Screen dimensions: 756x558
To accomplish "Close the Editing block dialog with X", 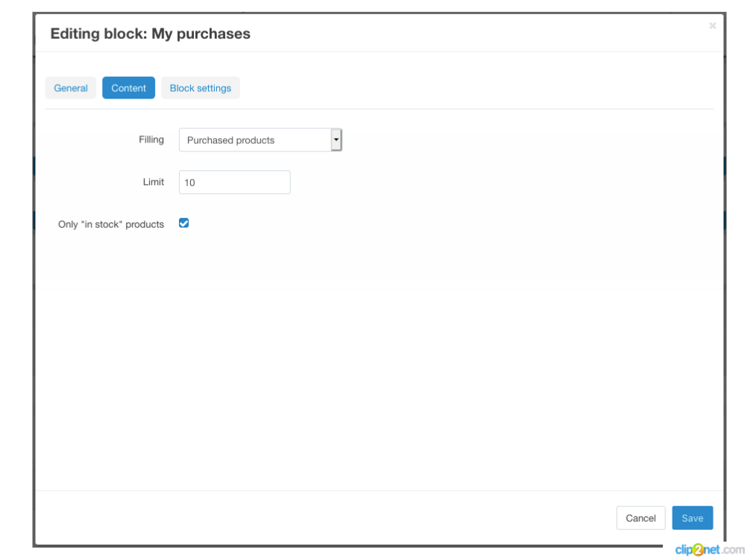I will point(712,26).
